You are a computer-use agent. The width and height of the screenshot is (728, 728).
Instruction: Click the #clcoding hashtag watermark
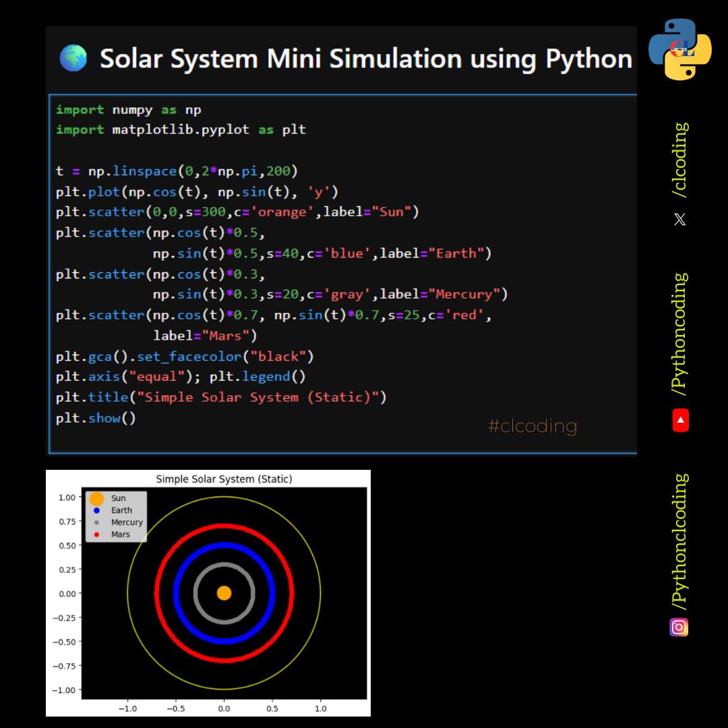coord(533,426)
